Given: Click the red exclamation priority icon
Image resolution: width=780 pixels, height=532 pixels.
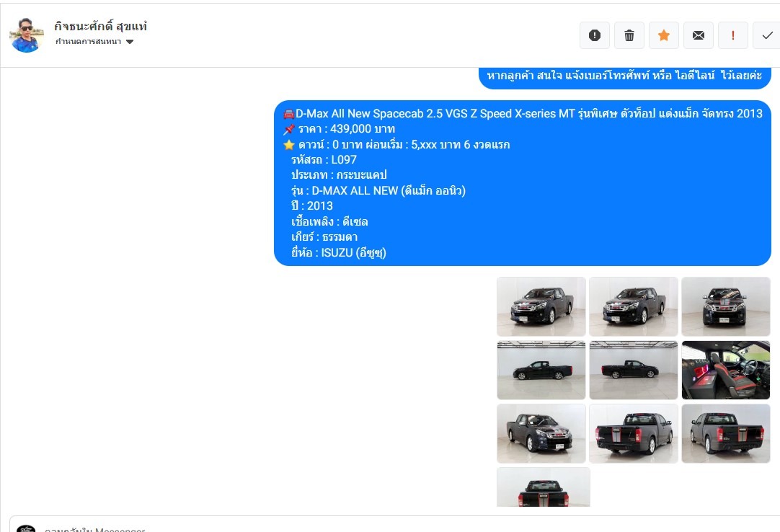Looking at the screenshot, I should point(732,35).
